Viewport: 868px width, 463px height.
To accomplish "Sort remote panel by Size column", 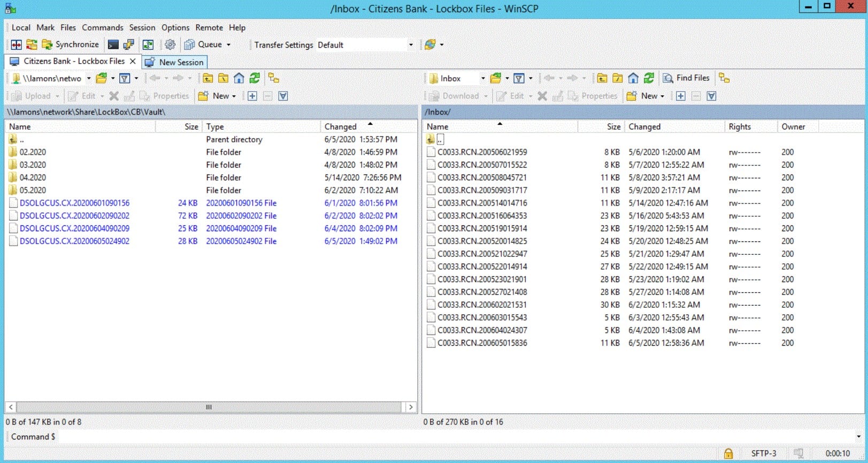I will pyautogui.click(x=601, y=126).
